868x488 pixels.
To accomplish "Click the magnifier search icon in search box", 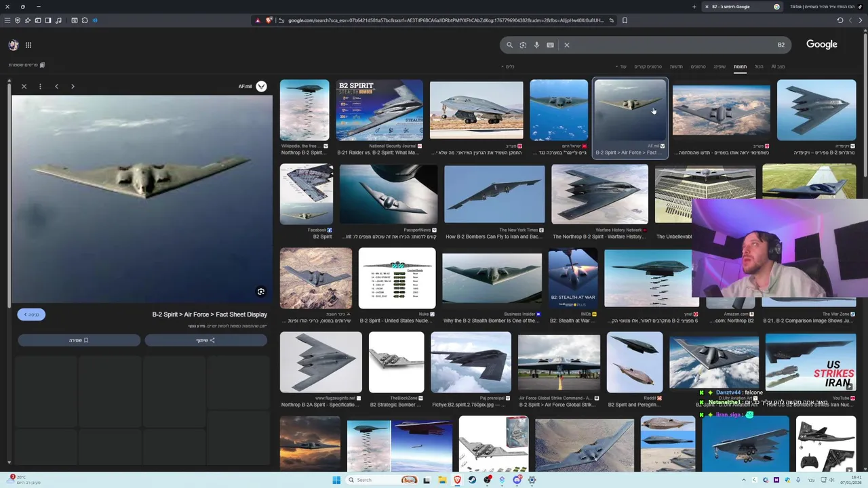I will (x=509, y=45).
